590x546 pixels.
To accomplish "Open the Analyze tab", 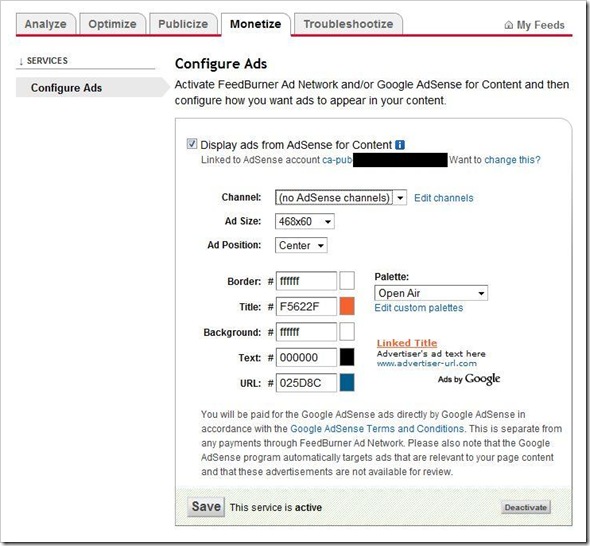I will pos(46,24).
